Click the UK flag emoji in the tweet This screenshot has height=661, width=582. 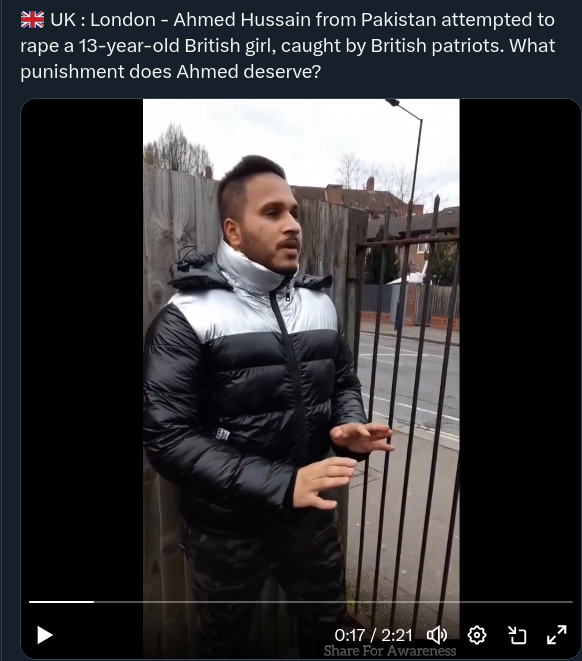pyautogui.click(x=32, y=20)
